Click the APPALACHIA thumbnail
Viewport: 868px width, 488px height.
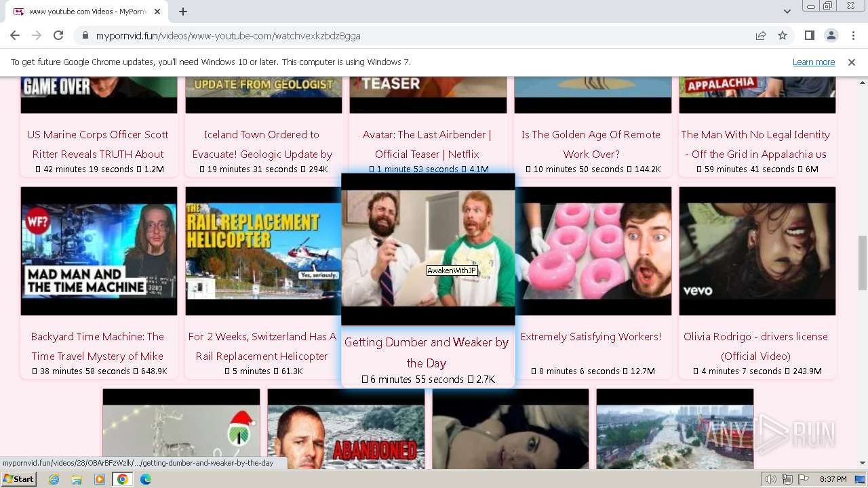click(757, 95)
